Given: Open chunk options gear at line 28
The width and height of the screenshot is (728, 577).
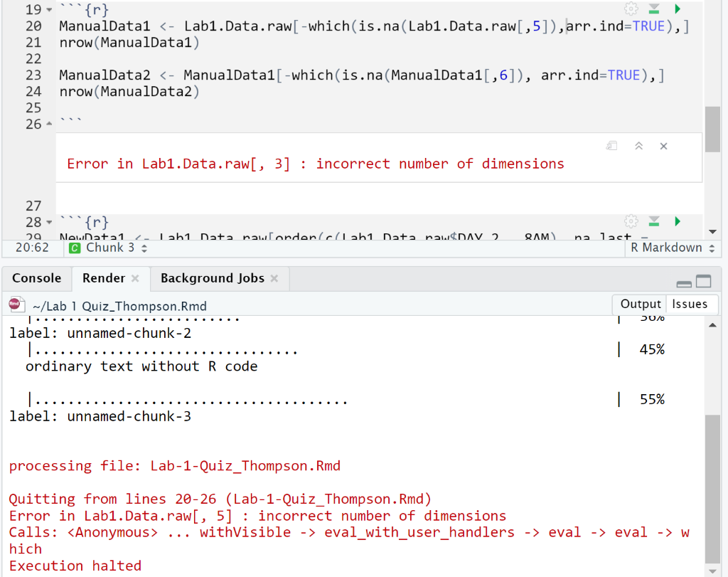Looking at the screenshot, I should pyautogui.click(x=631, y=221).
